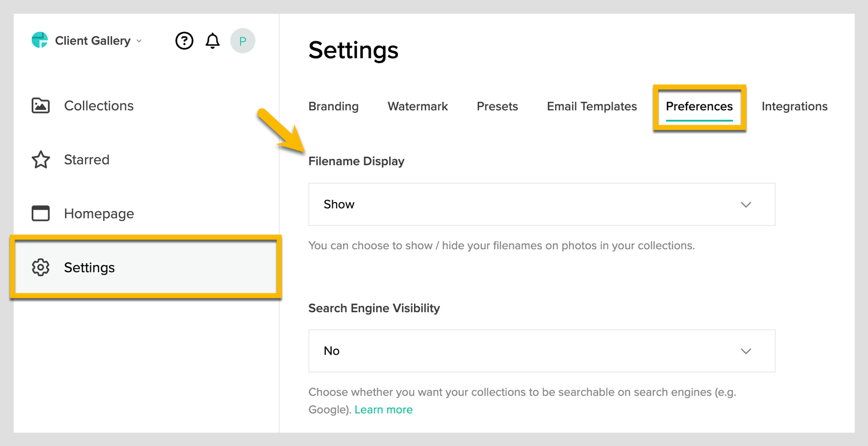Click the Filename Display chevron arrow
The height and width of the screenshot is (446, 868).
point(746,205)
